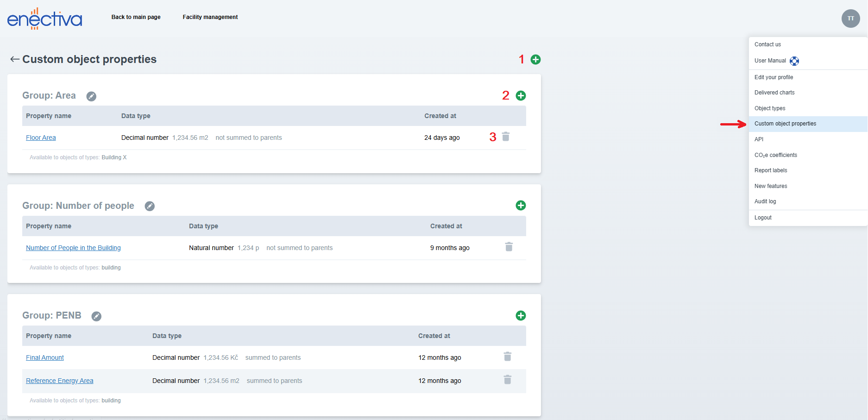The width and height of the screenshot is (868, 420).
Task: Delete the Final Amount property
Action: (x=508, y=357)
